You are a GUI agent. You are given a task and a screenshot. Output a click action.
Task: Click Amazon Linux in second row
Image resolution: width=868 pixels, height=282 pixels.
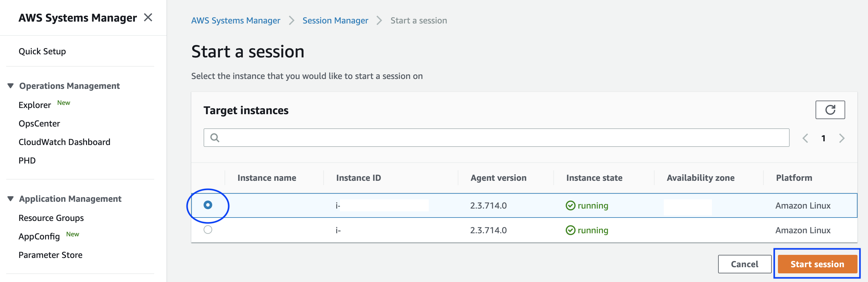point(803,230)
